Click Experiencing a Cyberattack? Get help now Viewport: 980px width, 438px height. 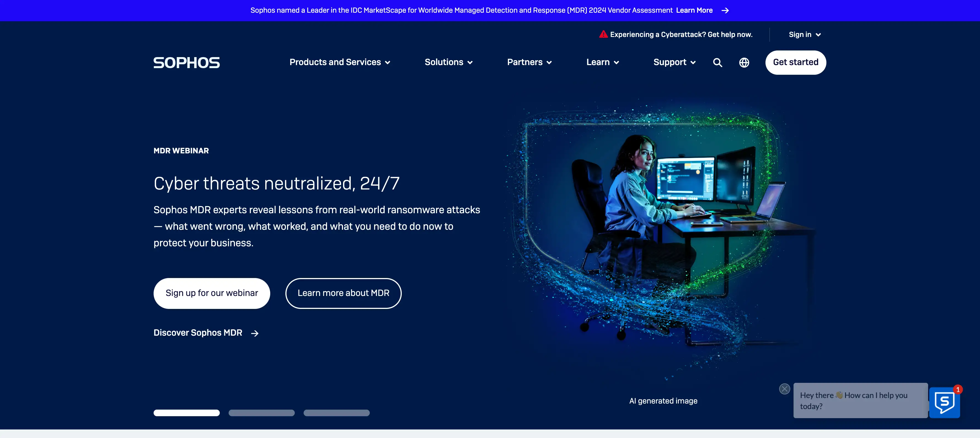point(681,35)
